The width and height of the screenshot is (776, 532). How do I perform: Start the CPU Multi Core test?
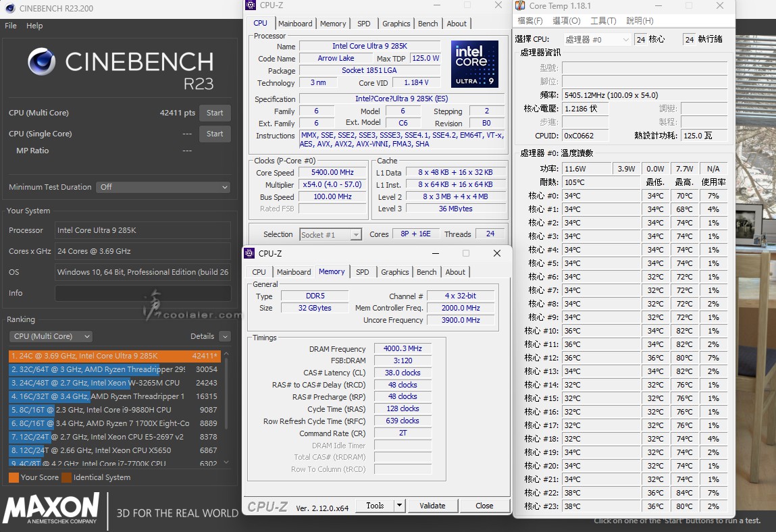(215, 113)
